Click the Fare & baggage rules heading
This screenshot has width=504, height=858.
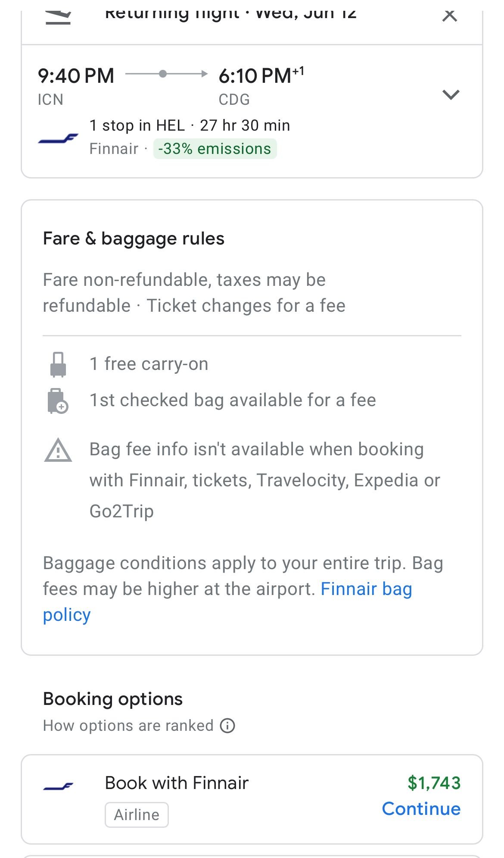point(134,238)
